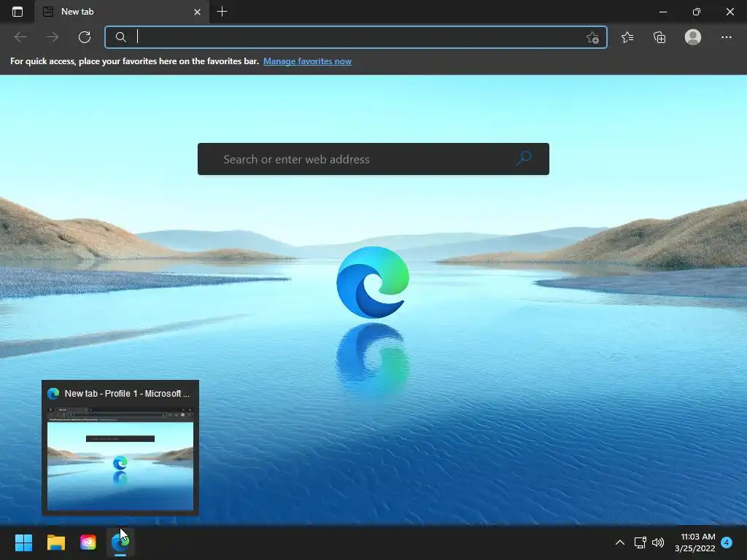
Task: Open the profile avatar menu
Action: (693, 37)
